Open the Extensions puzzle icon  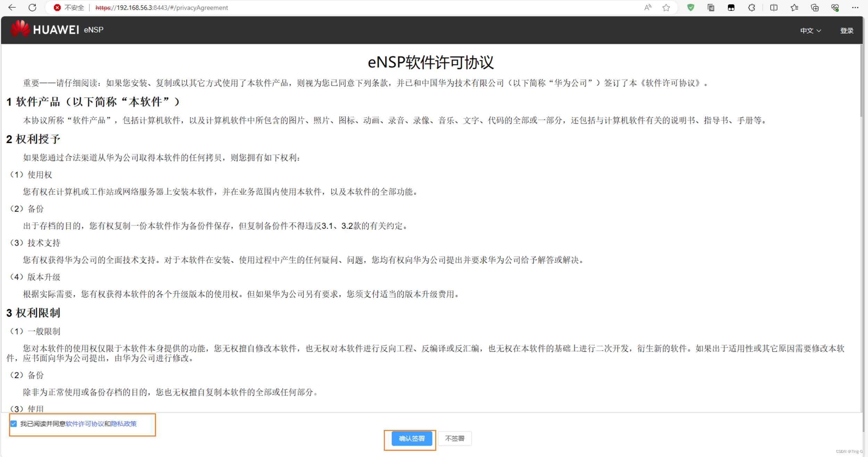coord(752,8)
